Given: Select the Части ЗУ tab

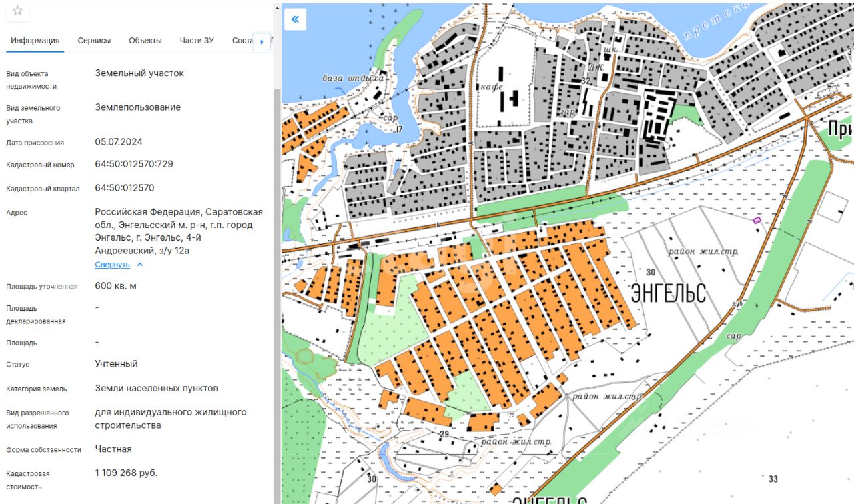Looking at the screenshot, I should 197,41.
